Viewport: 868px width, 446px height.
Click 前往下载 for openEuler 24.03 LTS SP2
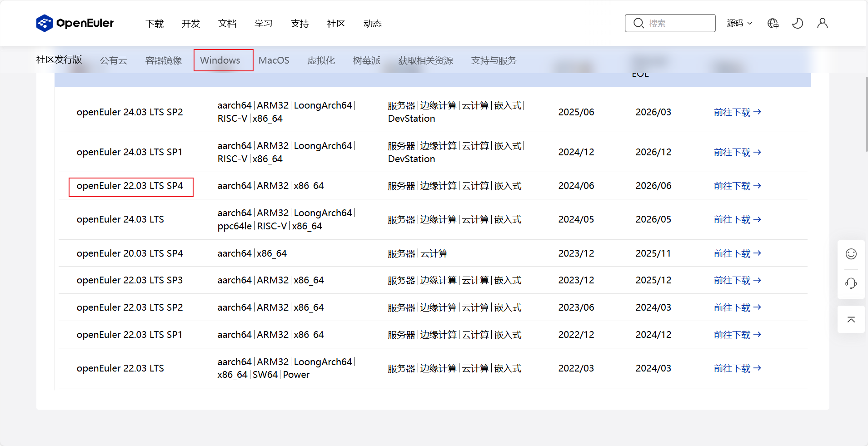click(x=737, y=112)
